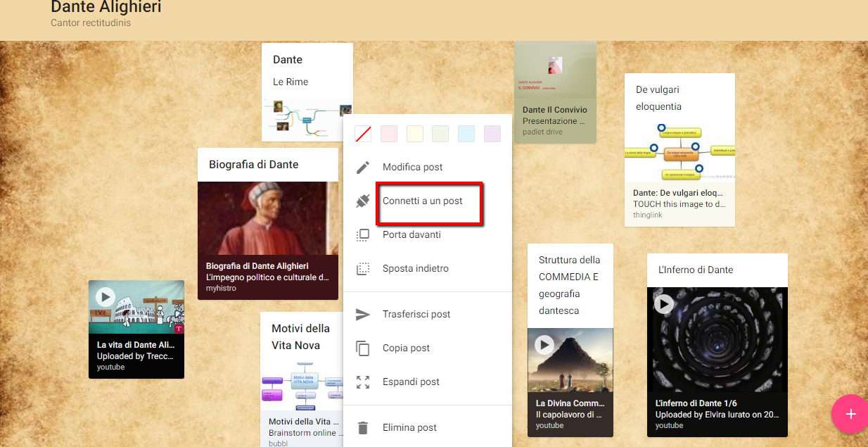Select the yellow color swatch
868x447 pixels.
tap(414, 134)
